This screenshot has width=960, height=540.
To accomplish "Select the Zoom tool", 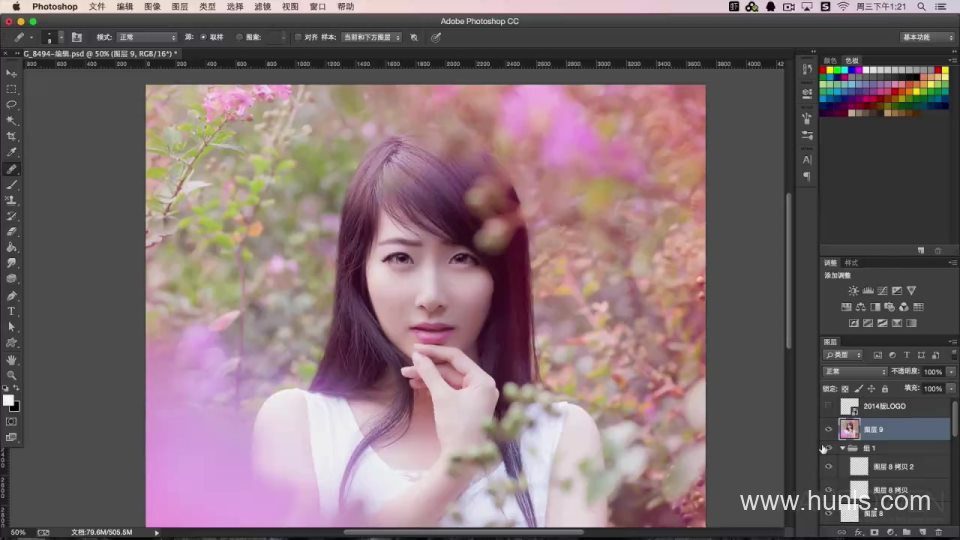I will [x=11, y=375].
